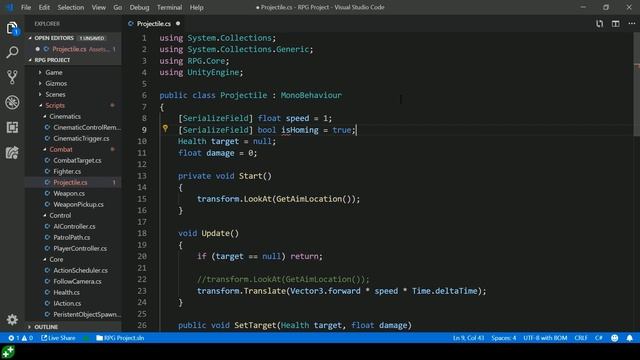Open Weapon.cs file

point(69,193)
